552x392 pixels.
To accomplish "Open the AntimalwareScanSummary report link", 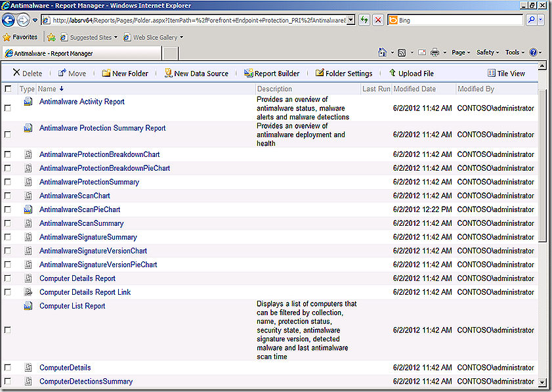I will point(81,223).
